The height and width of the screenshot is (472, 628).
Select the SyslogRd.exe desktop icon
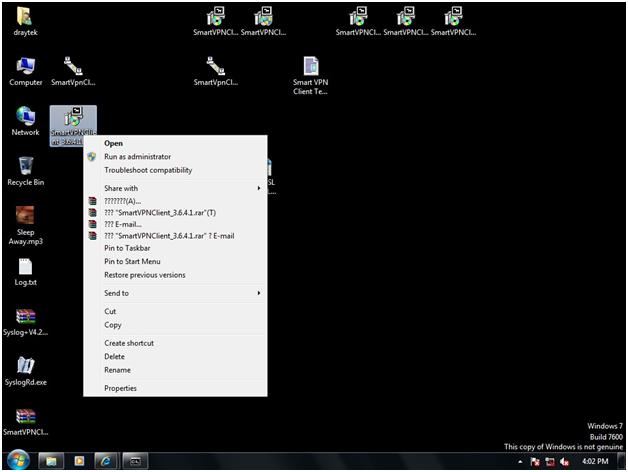click(25, 372)
